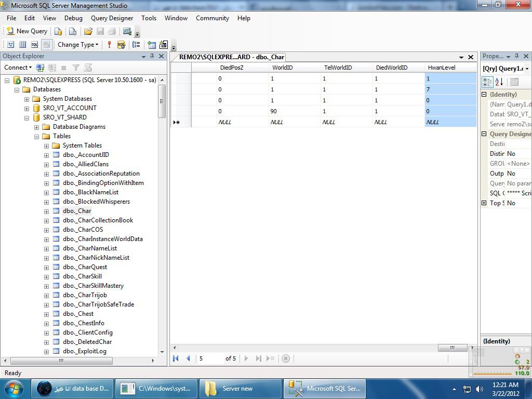Click Categorized view icon in Properties
Viewport: 532px width, 399px height.
(487, 82)
